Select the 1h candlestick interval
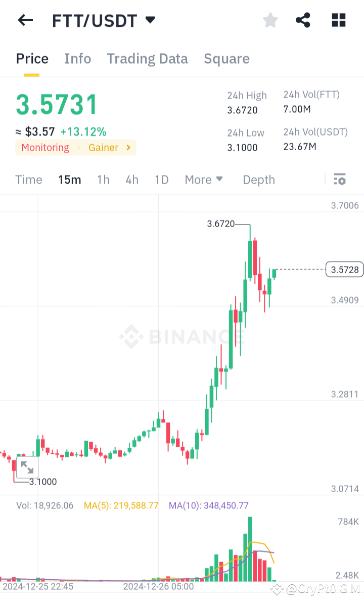Viewport: 364px width, 600px height. (103, 180)
